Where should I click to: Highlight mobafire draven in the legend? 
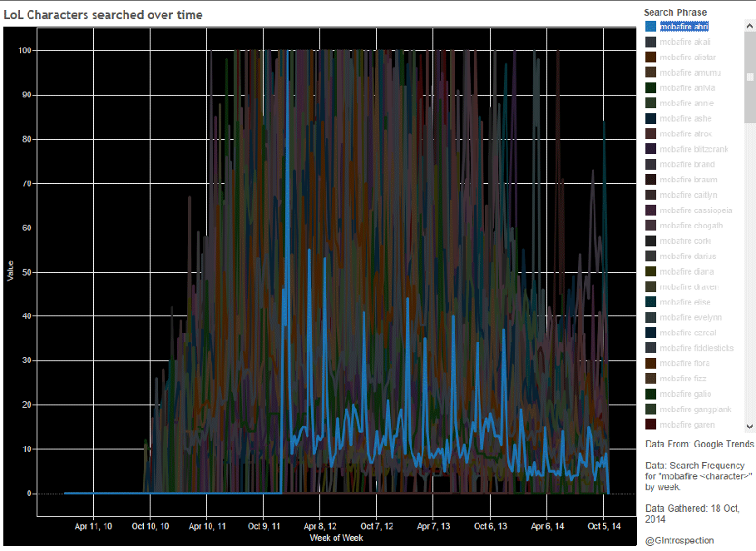tap(688, 287)
